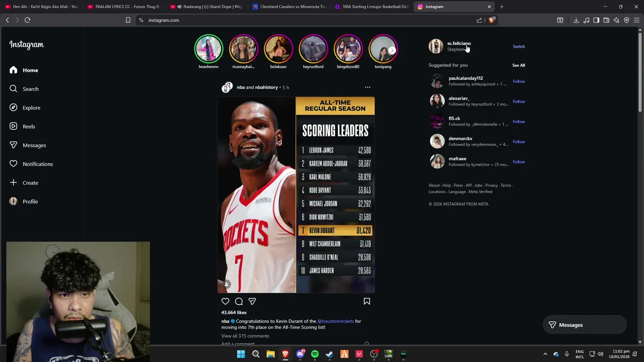
Task: Open the nbahistory account link on post
Action: coord(267,87)
